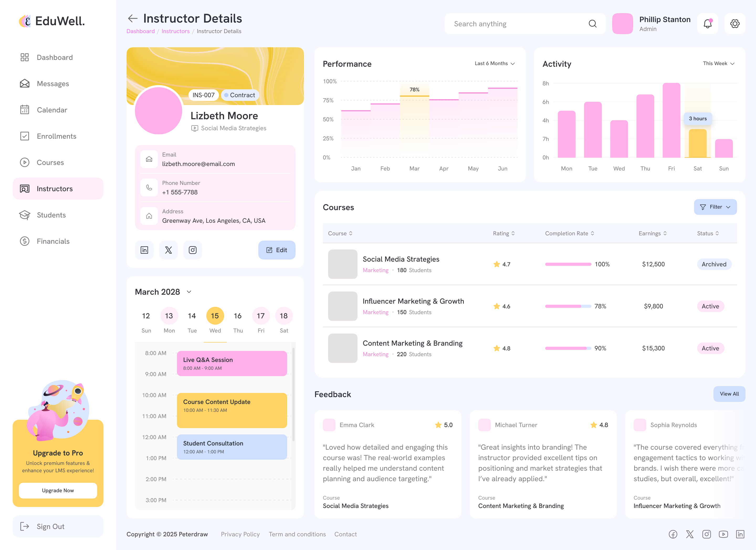Screen dimensions: 756x550
Task: Expand the Last 6 Months dropdown
Action: (x=495, y=63)
